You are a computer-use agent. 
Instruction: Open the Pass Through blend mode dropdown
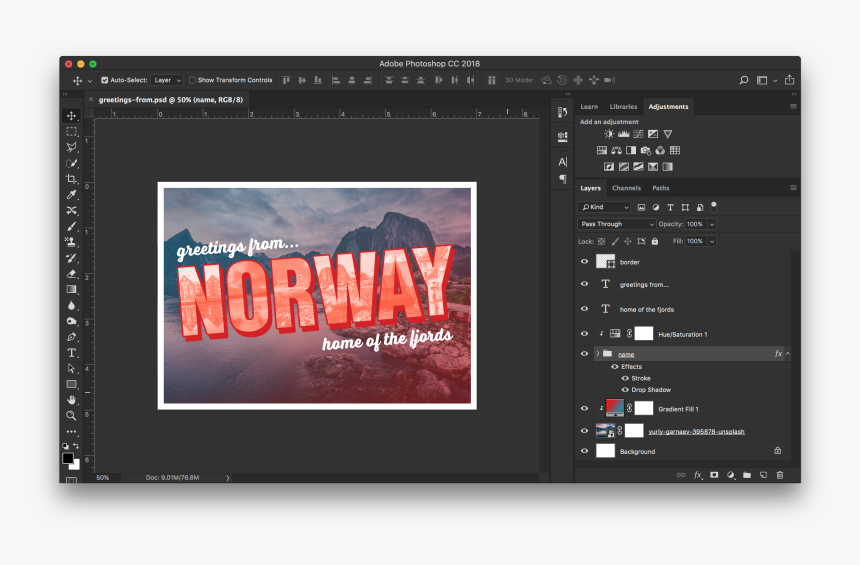pos(616,224)
